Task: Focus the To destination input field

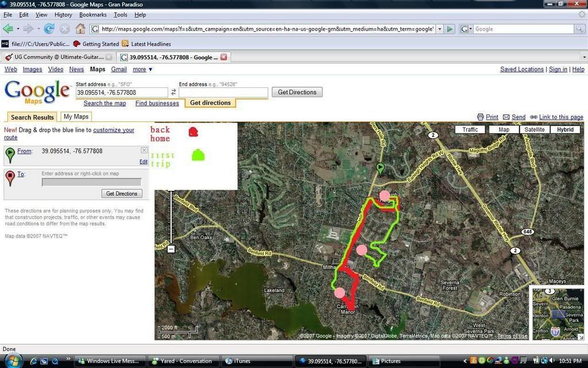Action: 91,182
